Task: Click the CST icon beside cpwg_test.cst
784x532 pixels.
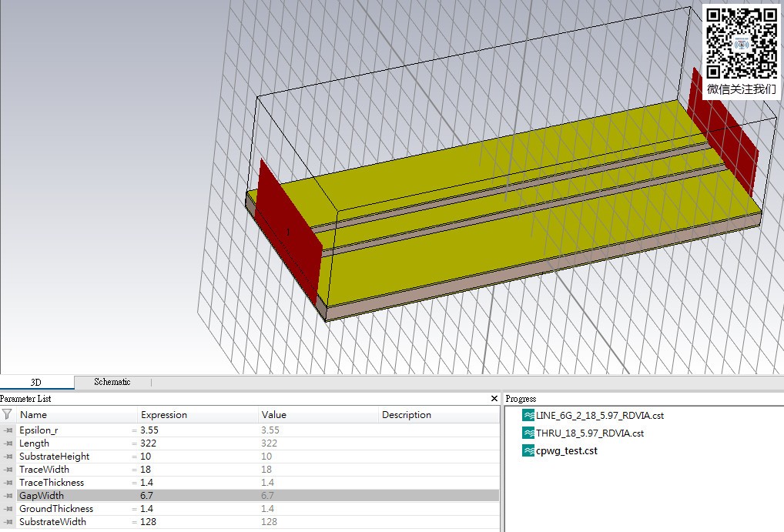Action: point(528,450)
